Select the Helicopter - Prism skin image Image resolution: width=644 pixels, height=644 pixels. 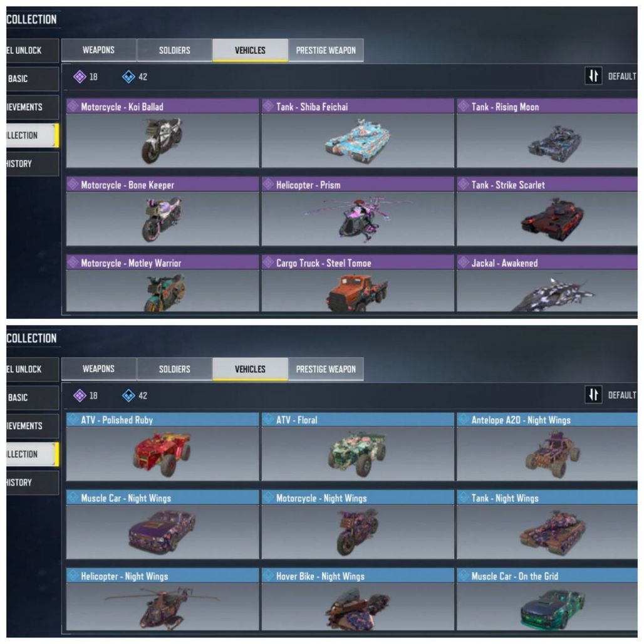[358, 219]
